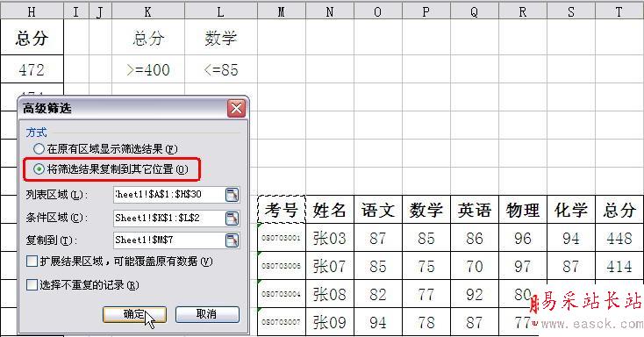
Task: Click 张03's 化学 score 94
Action: click(571, 238)
